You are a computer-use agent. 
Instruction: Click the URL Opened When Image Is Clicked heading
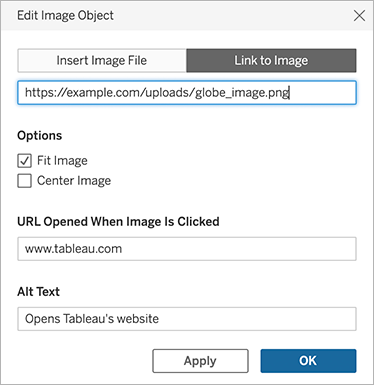[x=118, y=222]
